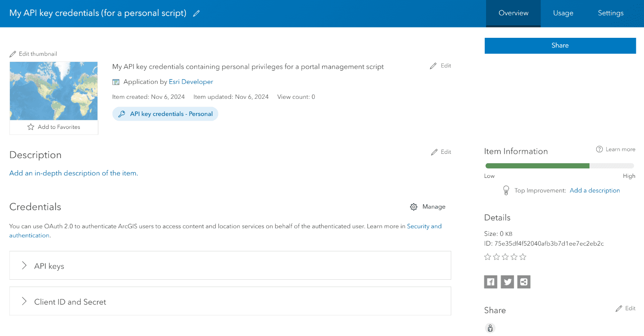Click the generic share icon next to Twitter
Image resolution: width=644 pixels, height=336 pixels.
(524, 282)
